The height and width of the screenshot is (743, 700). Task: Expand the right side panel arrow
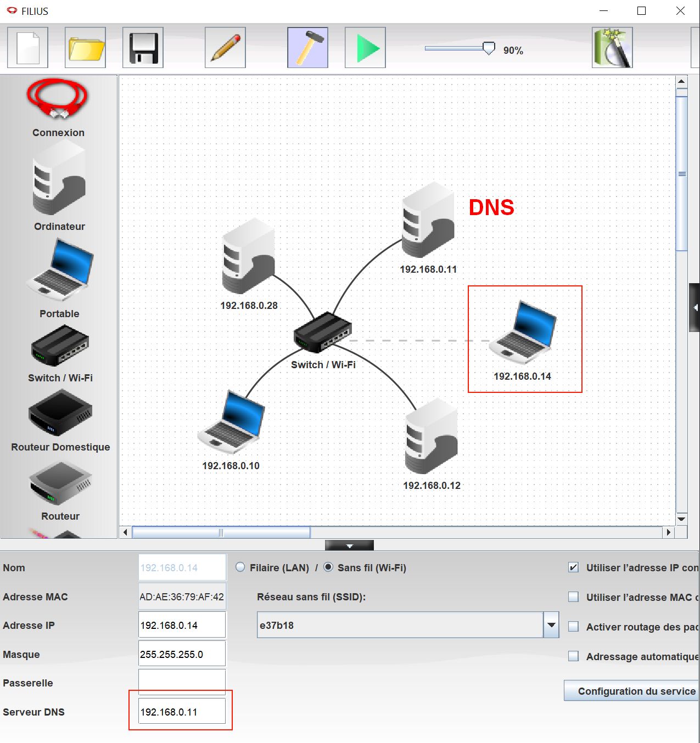tap(695, 307)
